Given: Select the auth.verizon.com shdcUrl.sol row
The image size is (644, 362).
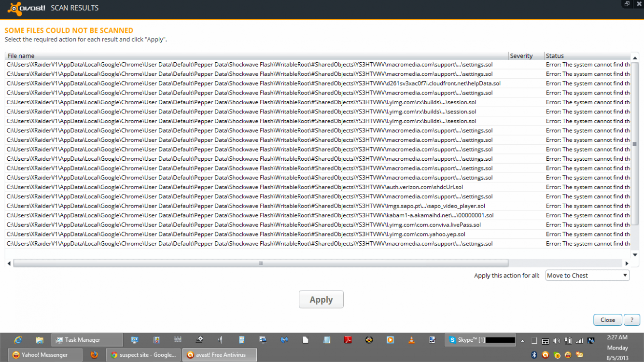Looking at the screenshot, I should point(318,187).
